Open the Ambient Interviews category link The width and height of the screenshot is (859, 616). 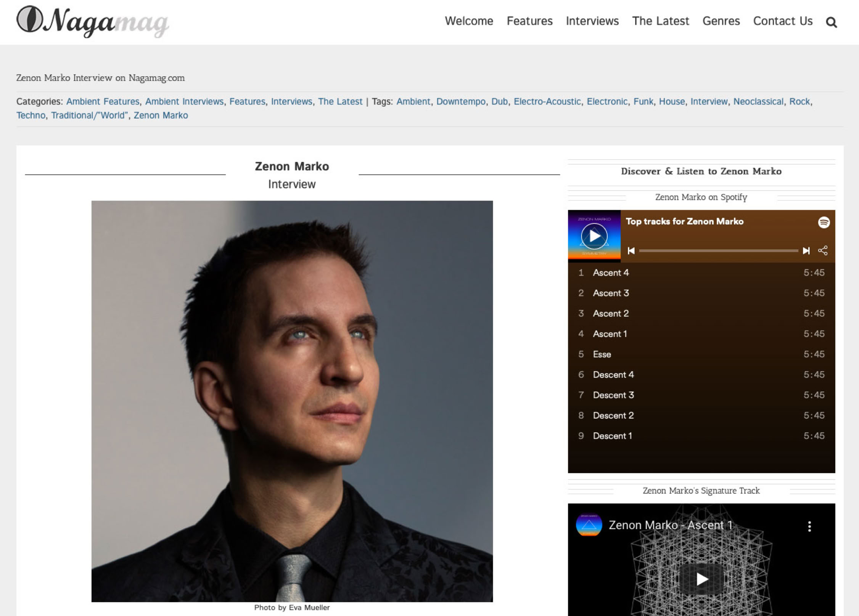pyautogui.click(x=184, y=101)
